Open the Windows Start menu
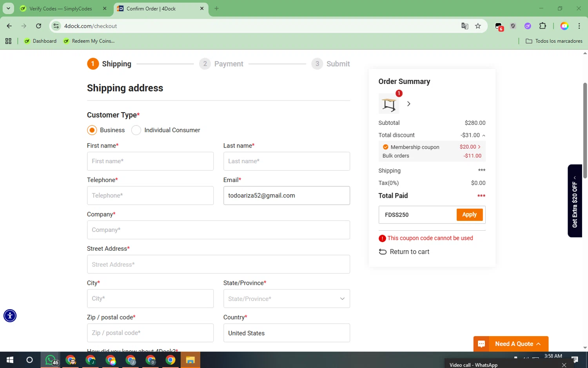588x368 pixels. pos(10,360)
